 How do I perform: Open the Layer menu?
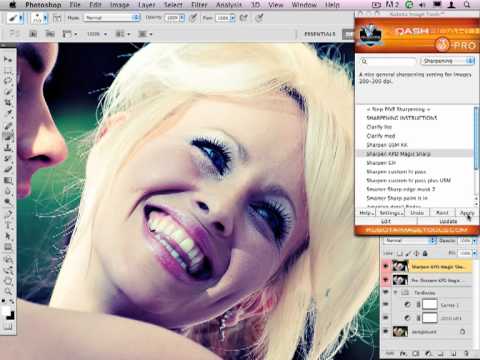(x=147, y=5)
